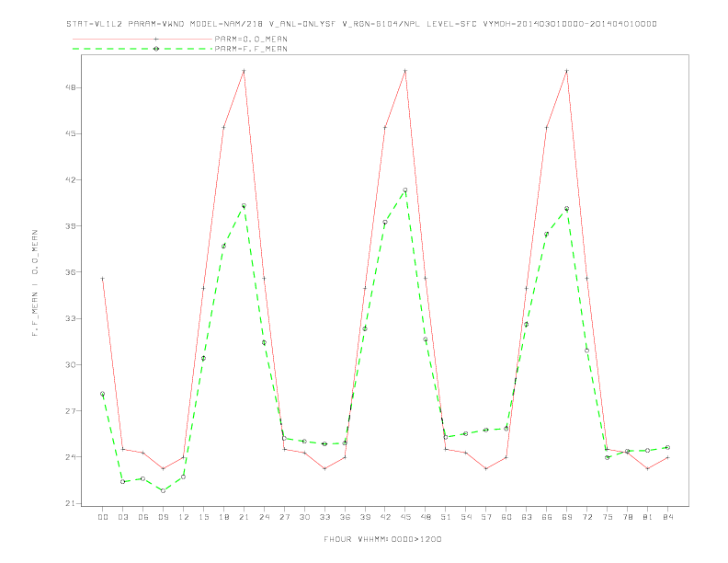Click forecast hour label 12
Image resolution: width=728 pixels, height=563 pixels.
pyautogui.click(x=184, y=517)
